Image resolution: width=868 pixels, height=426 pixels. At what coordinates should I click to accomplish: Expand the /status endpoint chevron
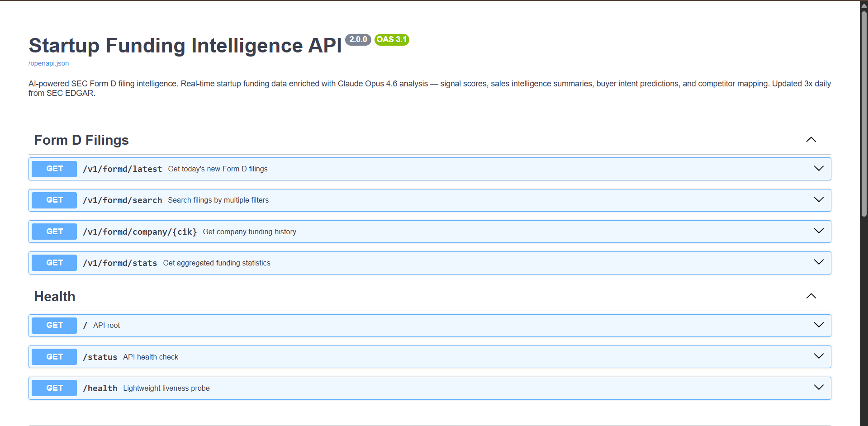[819, 356]
